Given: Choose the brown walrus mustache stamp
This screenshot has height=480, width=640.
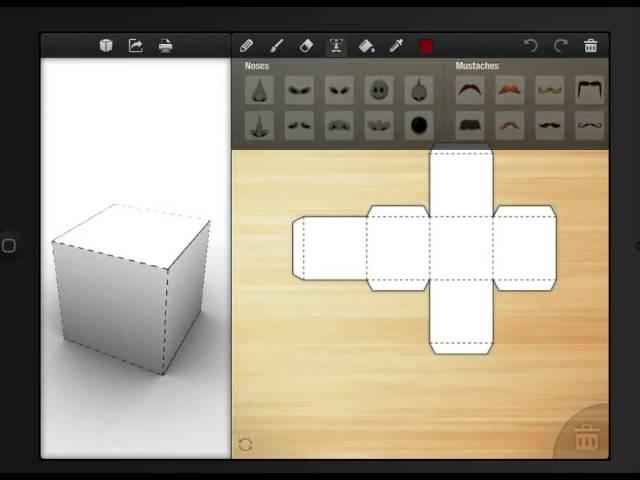Looking at the screenshot, I should (470, 125).
